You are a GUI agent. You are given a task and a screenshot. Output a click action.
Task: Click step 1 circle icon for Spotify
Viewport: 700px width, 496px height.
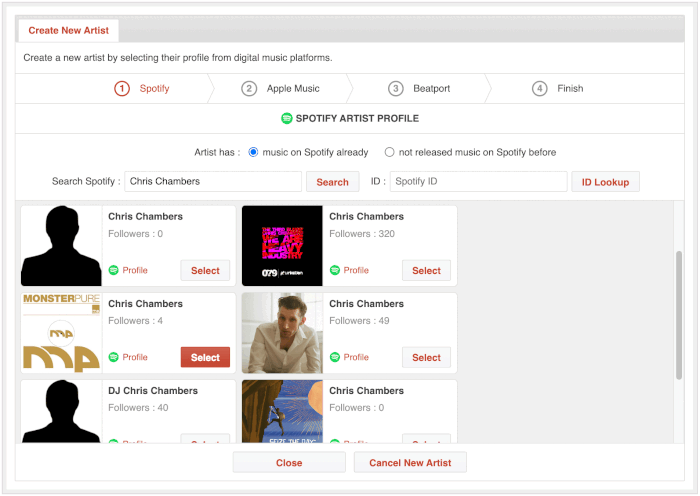[122, 88]
